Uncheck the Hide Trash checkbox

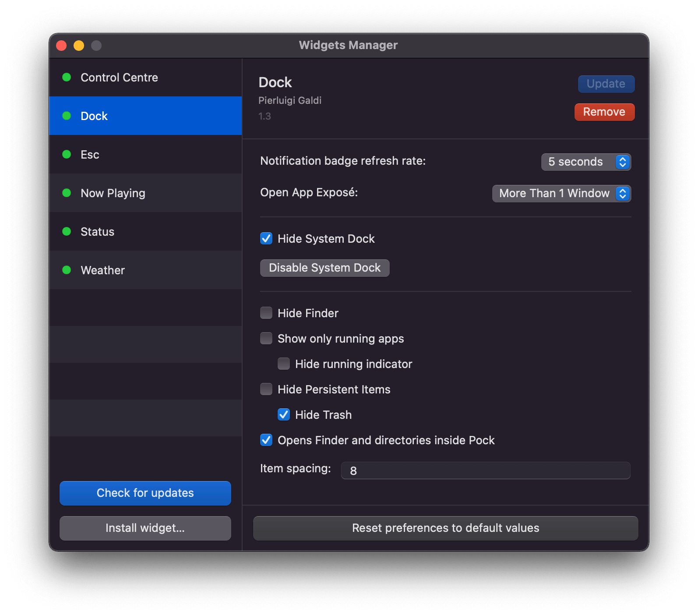(284, 414)
